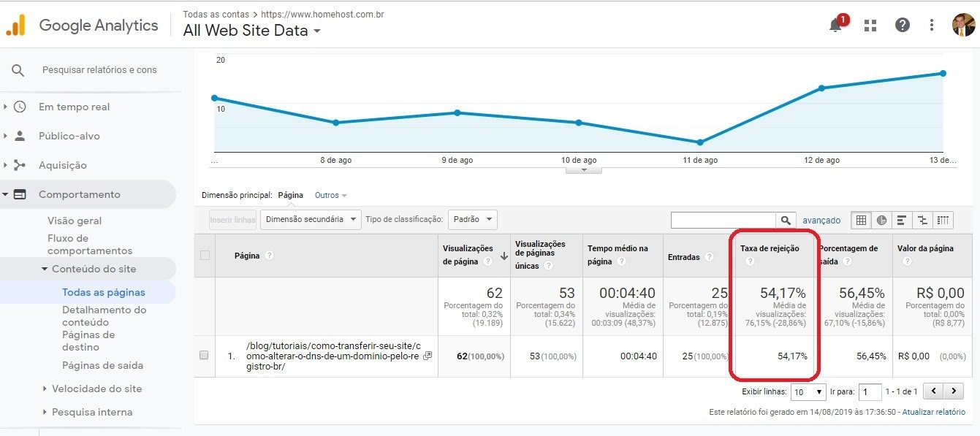
Task: Go to the next page of results
Action: point(952,392)
